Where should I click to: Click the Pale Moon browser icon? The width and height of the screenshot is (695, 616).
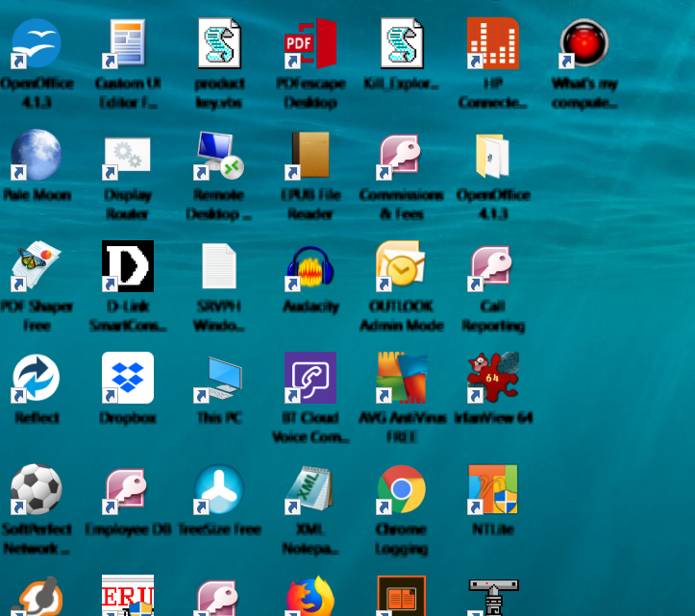tap(36, 156)
